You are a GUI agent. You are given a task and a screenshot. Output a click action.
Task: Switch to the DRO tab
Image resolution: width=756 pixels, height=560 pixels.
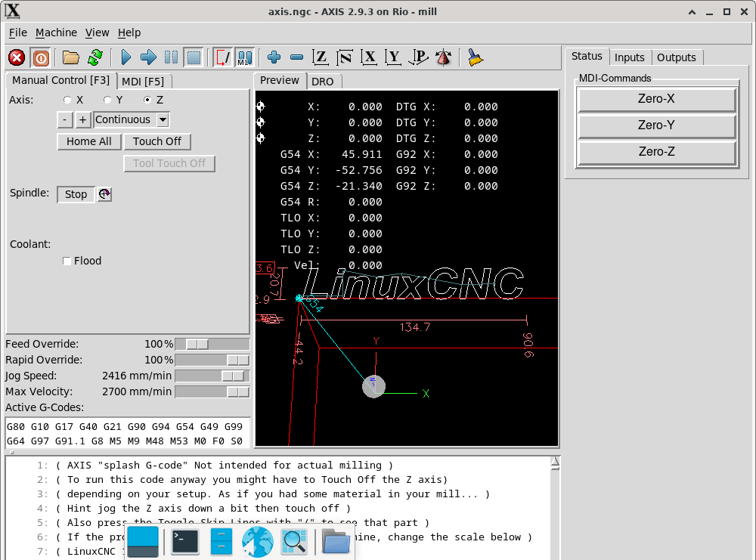click(323, 82)
